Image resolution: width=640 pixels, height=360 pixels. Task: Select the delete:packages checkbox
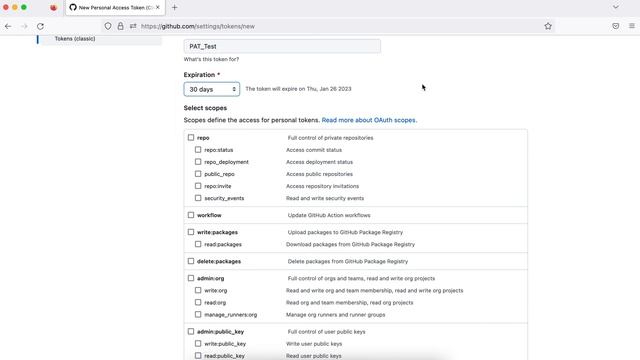191,261
